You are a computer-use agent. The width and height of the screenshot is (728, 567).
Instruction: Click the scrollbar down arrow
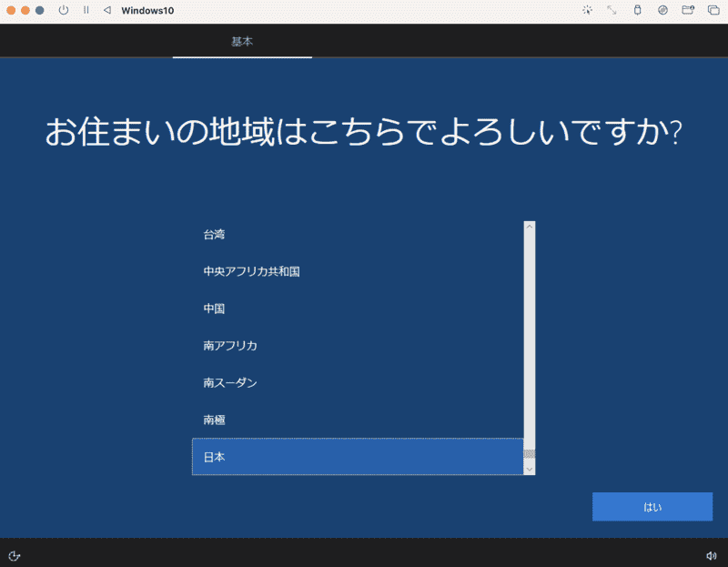tap(530, 470)
